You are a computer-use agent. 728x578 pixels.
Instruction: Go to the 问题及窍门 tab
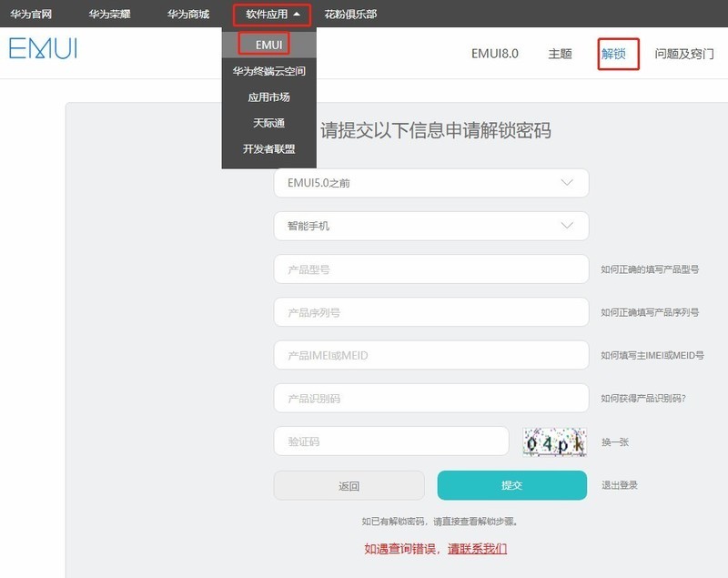(684, 54)
